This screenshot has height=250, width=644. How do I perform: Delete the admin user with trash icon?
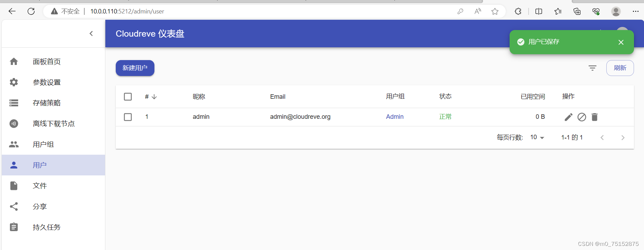pyautogui.click(x=595, y=117)
